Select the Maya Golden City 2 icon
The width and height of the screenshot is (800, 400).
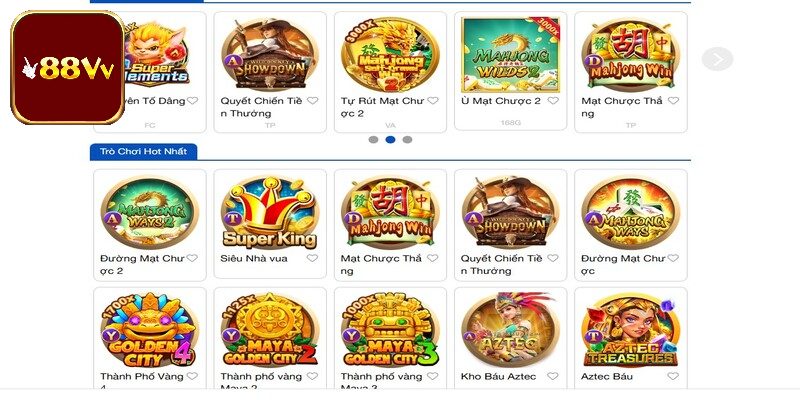pyautogui.click(x=270, y=330)
